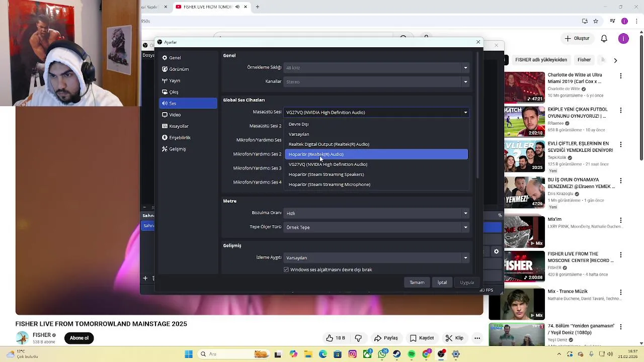Viewport: 644px width, 362px height.
Task: Open Windows Start menu
Action: pos(189,354)
